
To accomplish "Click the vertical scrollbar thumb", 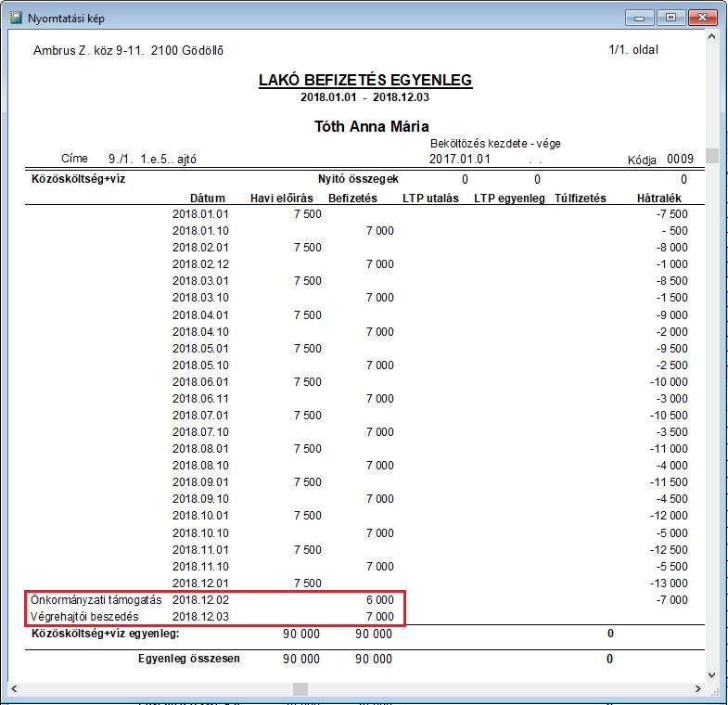I will pyautogui.click(x=711, y=156).
